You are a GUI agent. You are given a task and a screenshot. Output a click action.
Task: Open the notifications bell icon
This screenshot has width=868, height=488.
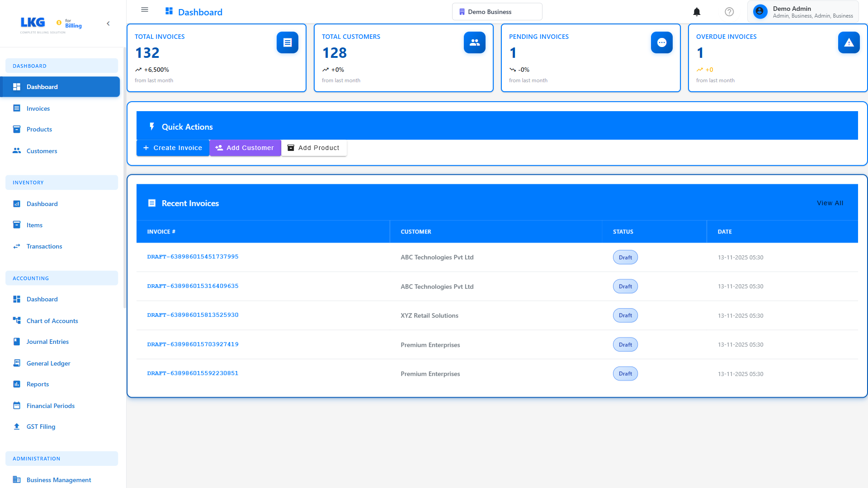(x=697, y=12)
